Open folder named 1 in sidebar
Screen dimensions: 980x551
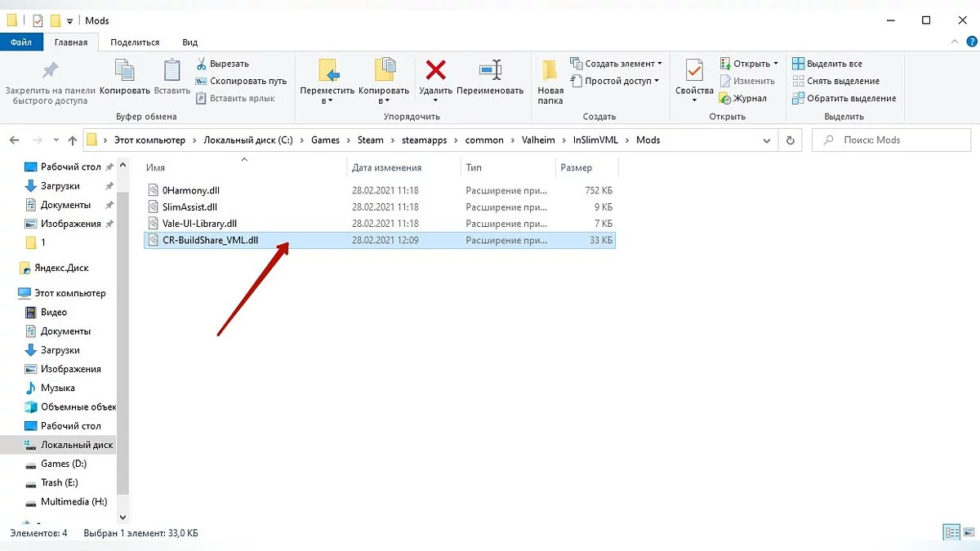[35, 242]
